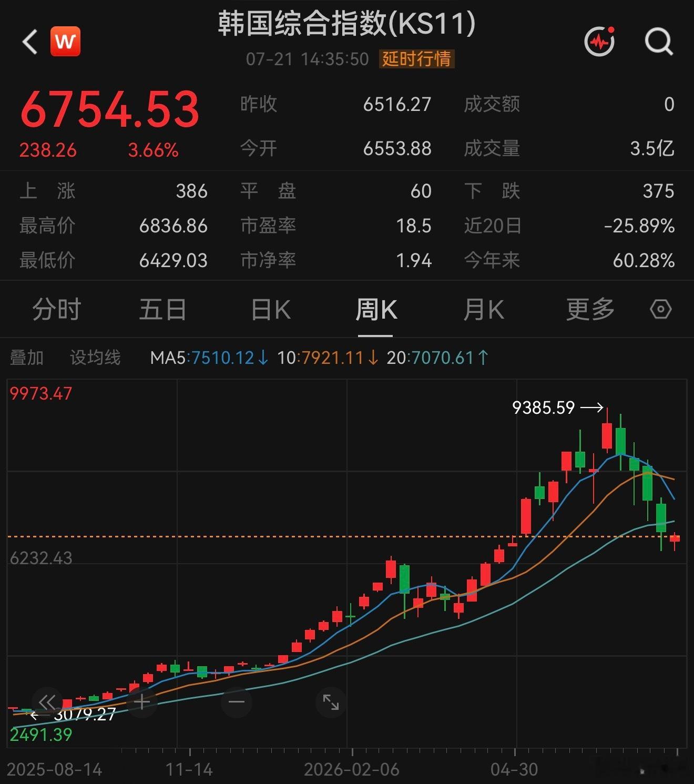Tap the 韩国综合指数(KS11) title
The height and width of the screenshot is (784, 694).
click(x=347, y=24)
